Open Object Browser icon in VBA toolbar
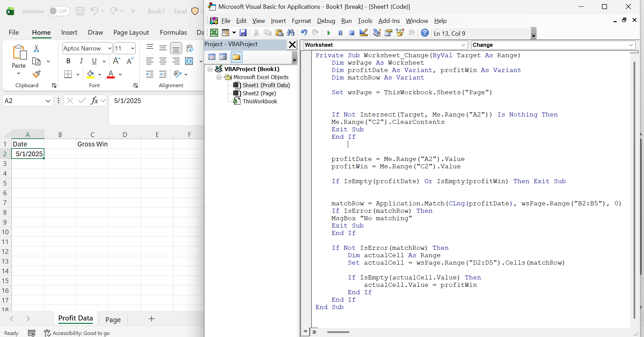This screenshot has height=337, width=644. [x=400, y=33]
